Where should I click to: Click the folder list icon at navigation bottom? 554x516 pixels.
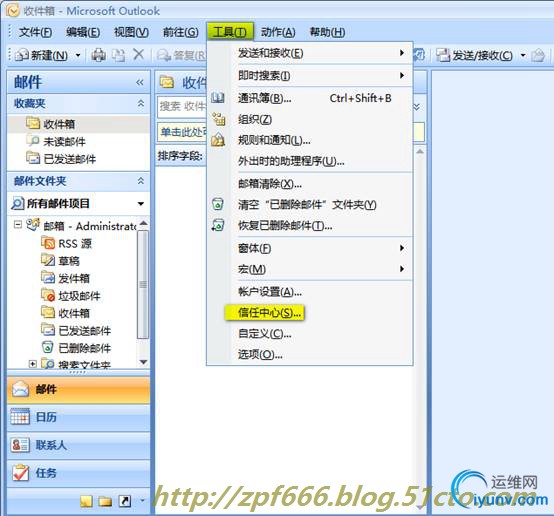click(105, 501)
